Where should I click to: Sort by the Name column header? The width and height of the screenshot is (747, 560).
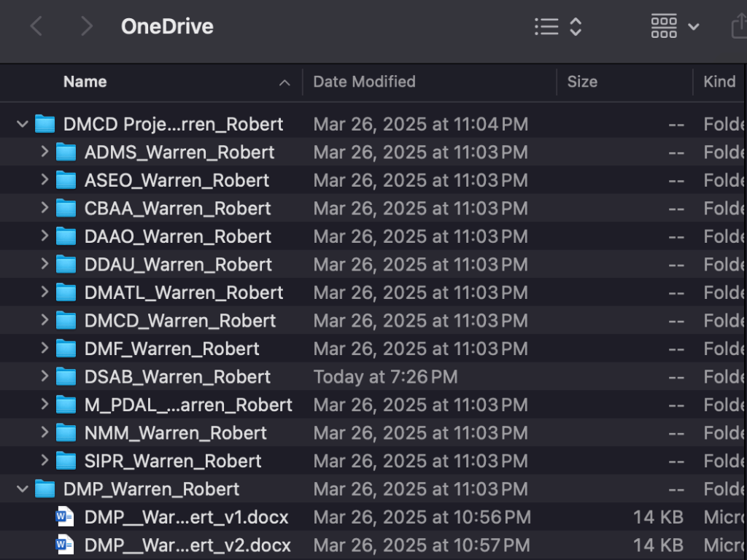pyautogui.click(x=85, y=82)
